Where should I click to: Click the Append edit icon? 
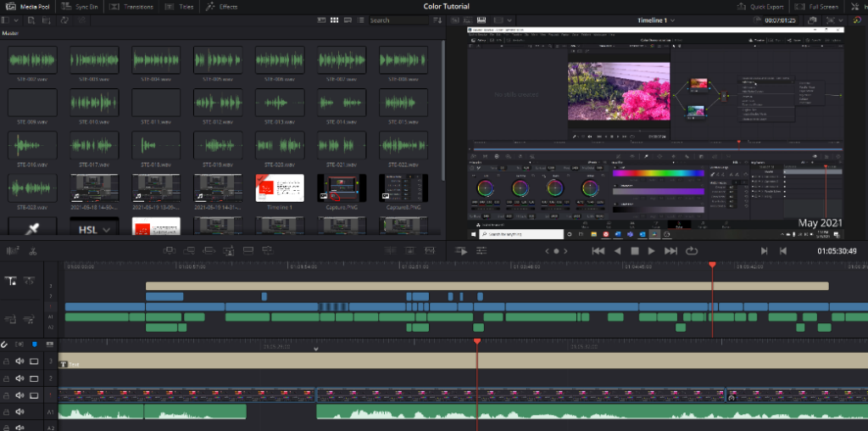(x=189, y=251)
